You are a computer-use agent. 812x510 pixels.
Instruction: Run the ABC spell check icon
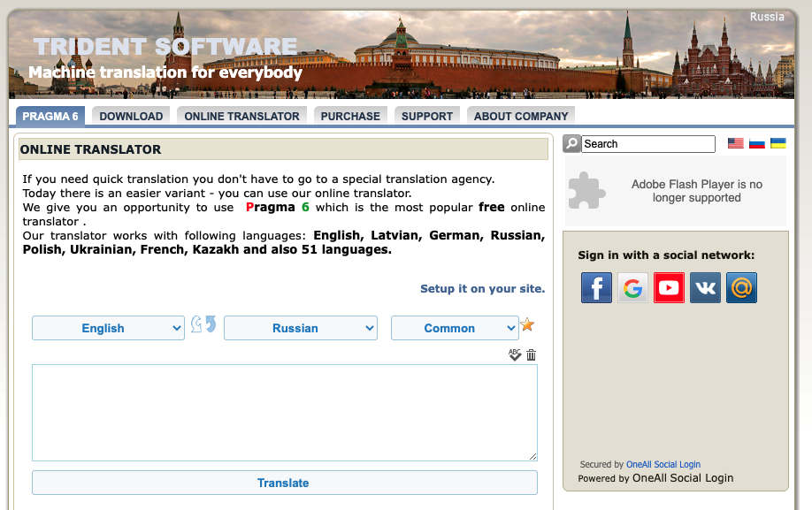(x=514, y=354)
